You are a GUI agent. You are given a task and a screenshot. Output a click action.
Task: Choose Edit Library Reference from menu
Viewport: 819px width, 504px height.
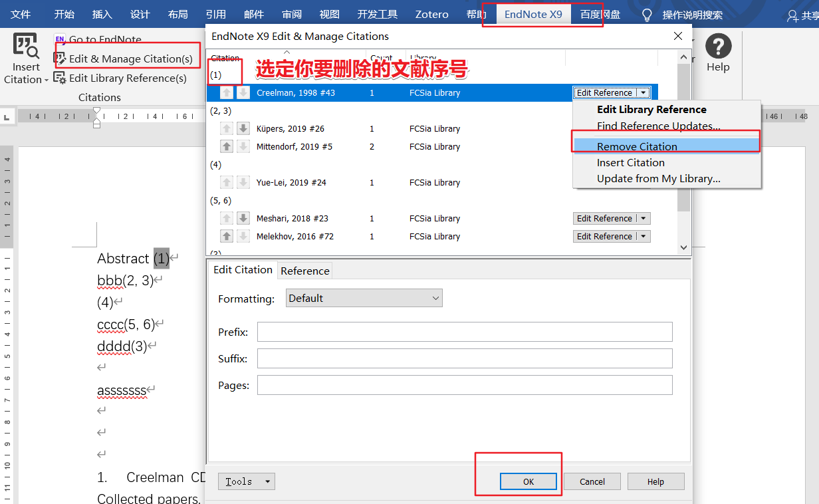click(x=651, y=110)
